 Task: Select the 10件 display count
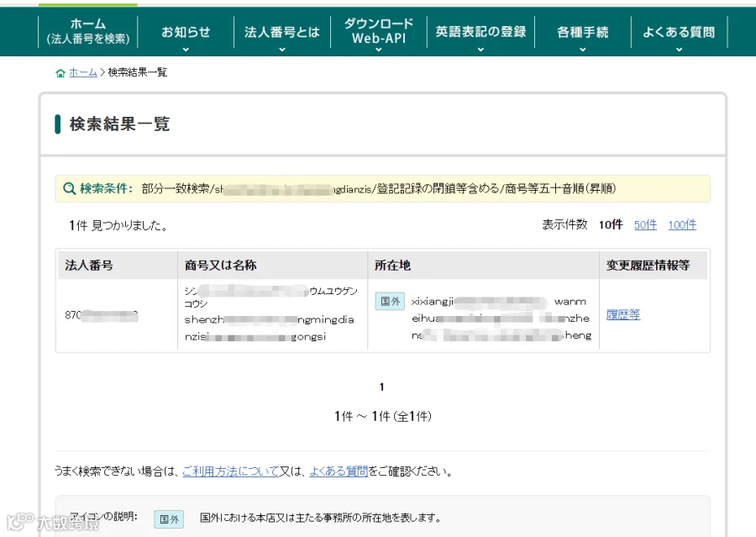point(611,225)
